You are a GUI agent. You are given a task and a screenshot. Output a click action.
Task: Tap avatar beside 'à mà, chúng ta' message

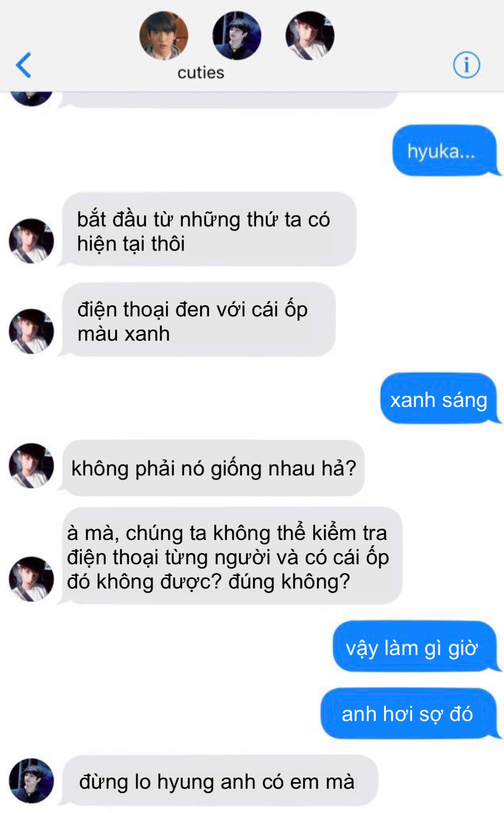click(x=31, y=579)
